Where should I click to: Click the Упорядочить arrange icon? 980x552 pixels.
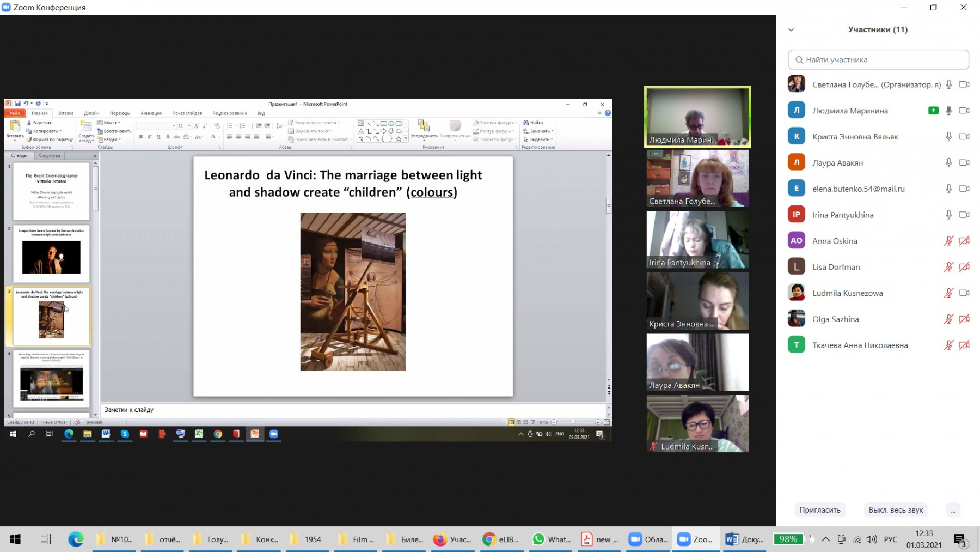coord(424,126)
